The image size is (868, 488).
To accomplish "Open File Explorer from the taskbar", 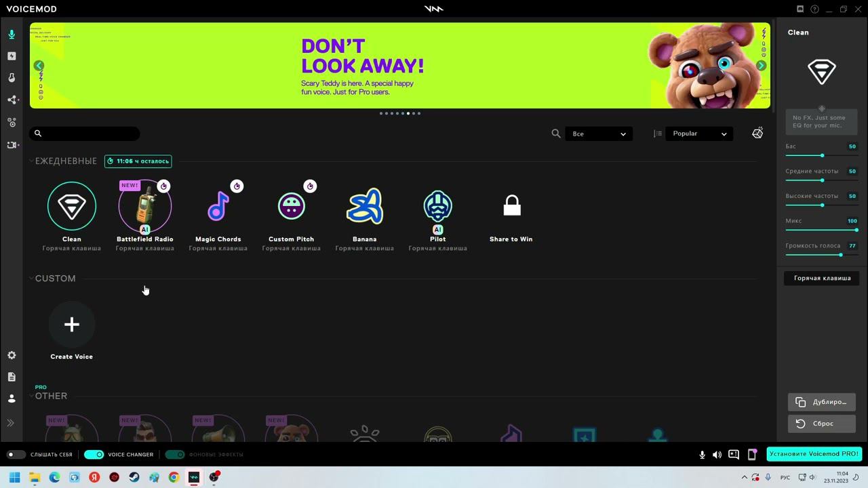I will (35, 477).
